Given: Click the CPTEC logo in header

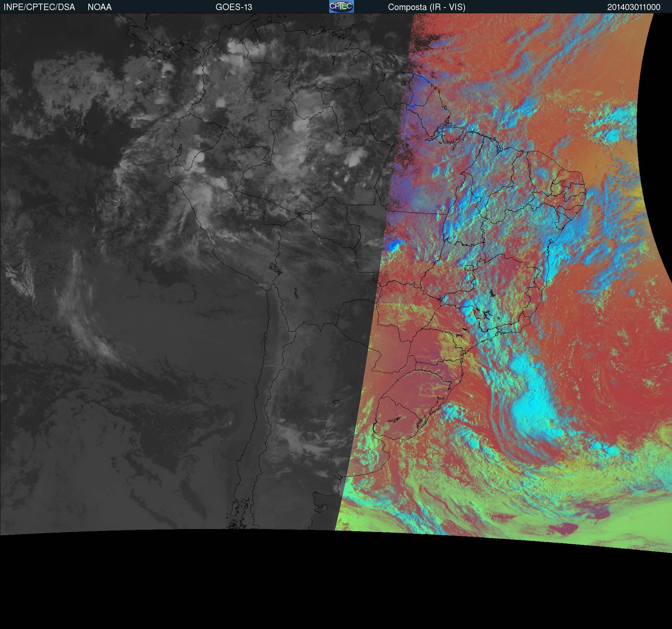Looking at the screenshot, I should 341,6.
